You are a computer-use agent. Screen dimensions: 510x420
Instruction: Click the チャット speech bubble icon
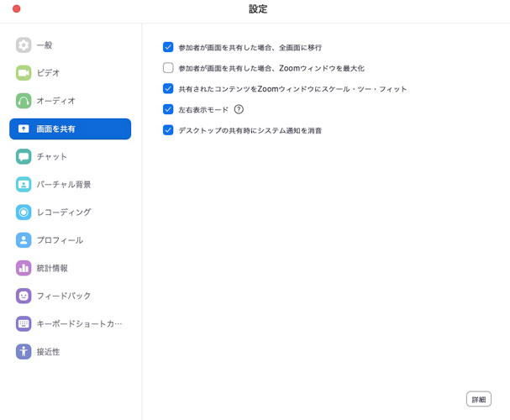pyautogui.click(x=24, y=157)
